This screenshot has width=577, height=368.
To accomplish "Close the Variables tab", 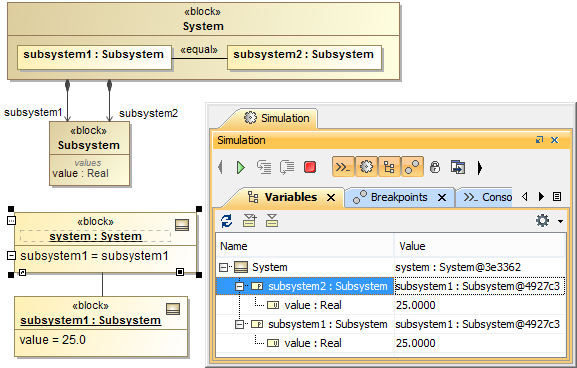I will [331, 198].
